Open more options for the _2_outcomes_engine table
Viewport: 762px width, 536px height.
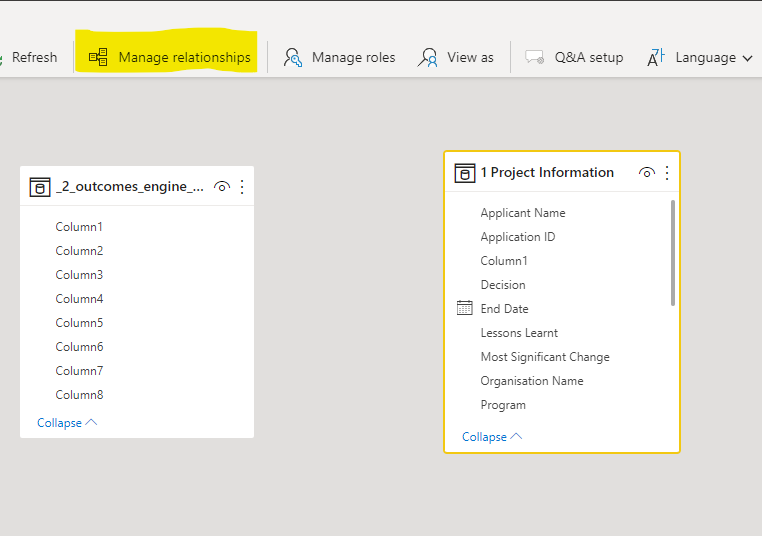pos(241,187)
